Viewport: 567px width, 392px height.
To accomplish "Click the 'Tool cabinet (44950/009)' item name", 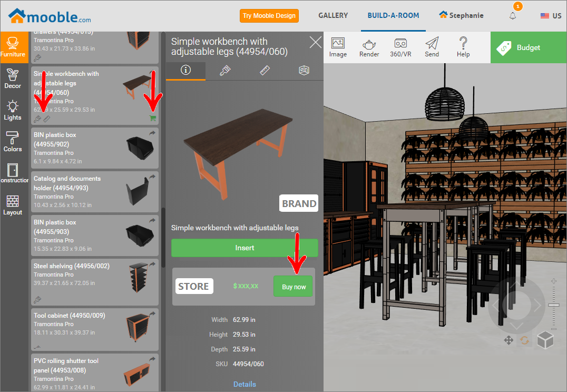I will pos(70,315).
